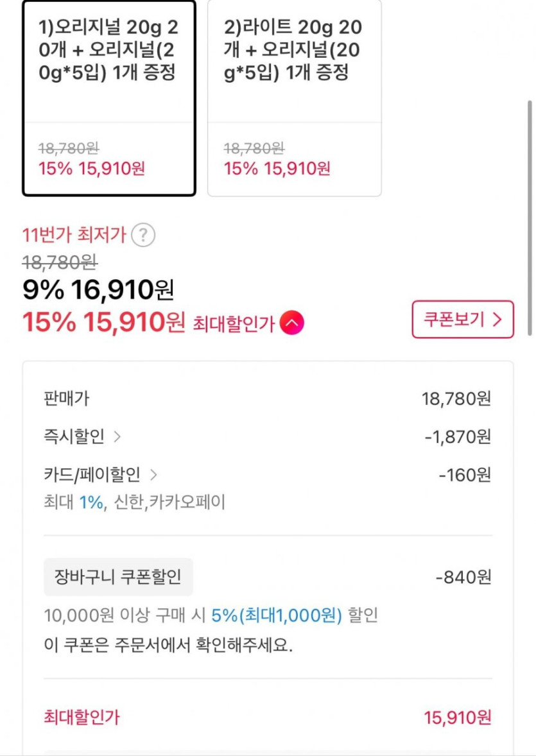This screenshot has width=536, height=756.
Task: Open the 11번가 최저가 help question mark
Action: [143, 236]
